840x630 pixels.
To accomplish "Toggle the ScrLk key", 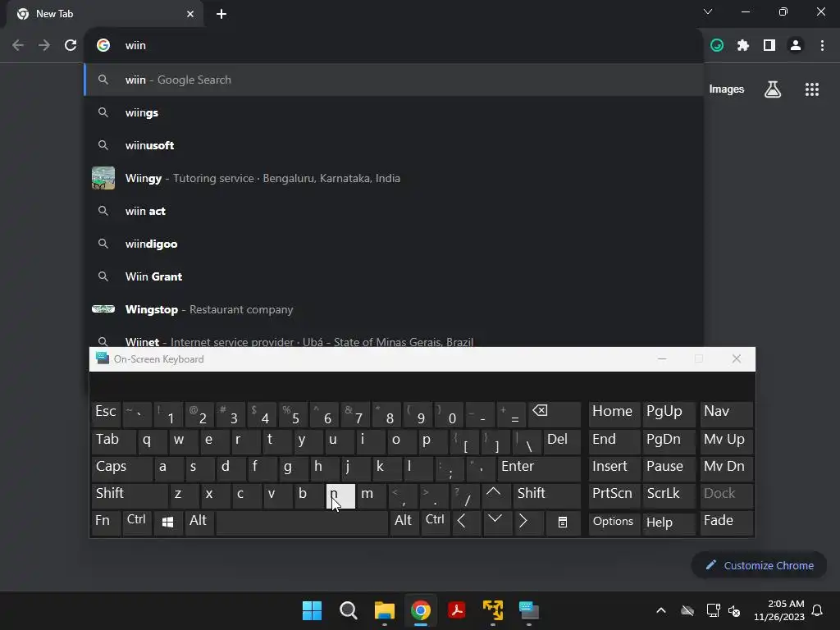I will point(668,495).
